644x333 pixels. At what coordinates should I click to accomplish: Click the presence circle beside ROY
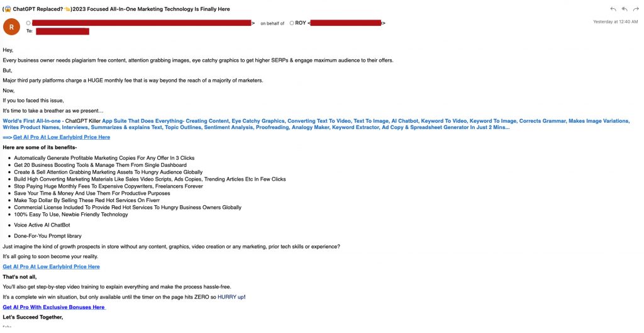pyautogui.click(x=291, y=23)
